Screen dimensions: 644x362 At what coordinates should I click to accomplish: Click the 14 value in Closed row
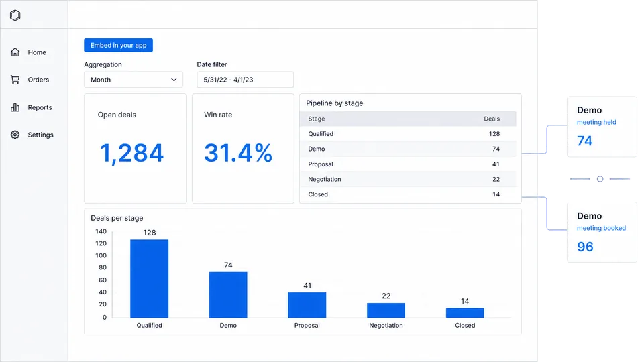[496, 194]
